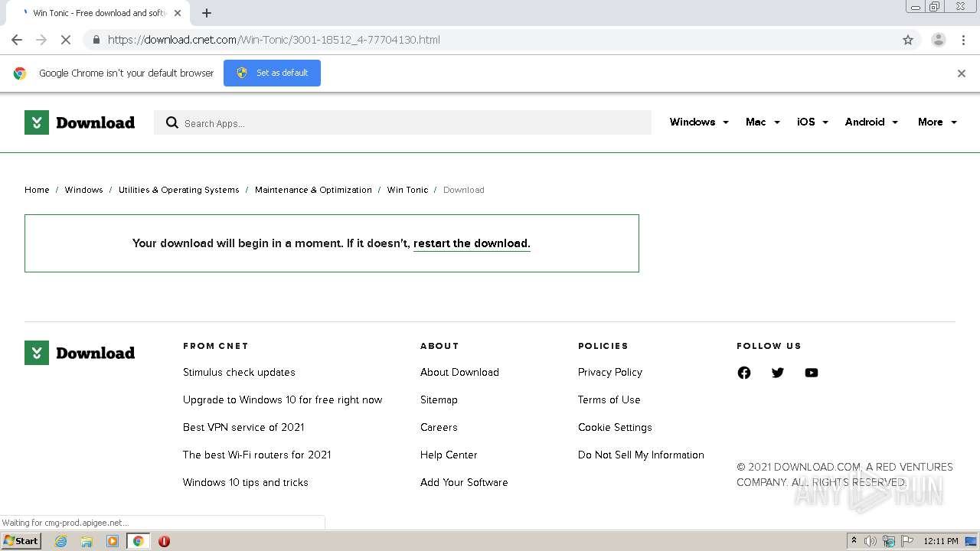Click the network tray icon
The width and height of the screenshot is (980, 551).
[889, 541]
